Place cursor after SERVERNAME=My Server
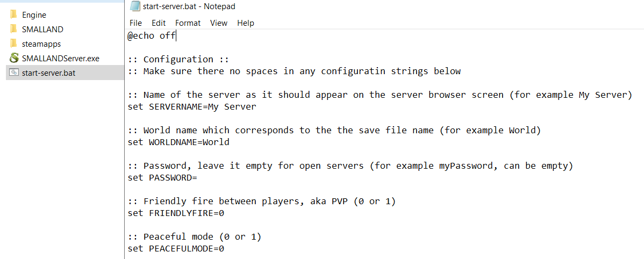Image resolution: width=644 pixels, height=259 pixels. tap(256, 107)
